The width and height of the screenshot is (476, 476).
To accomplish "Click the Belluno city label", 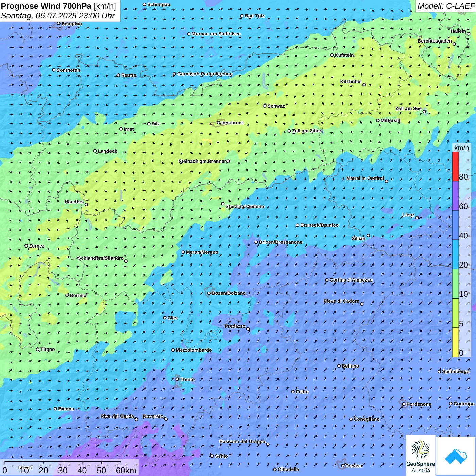I will point(350,366).
